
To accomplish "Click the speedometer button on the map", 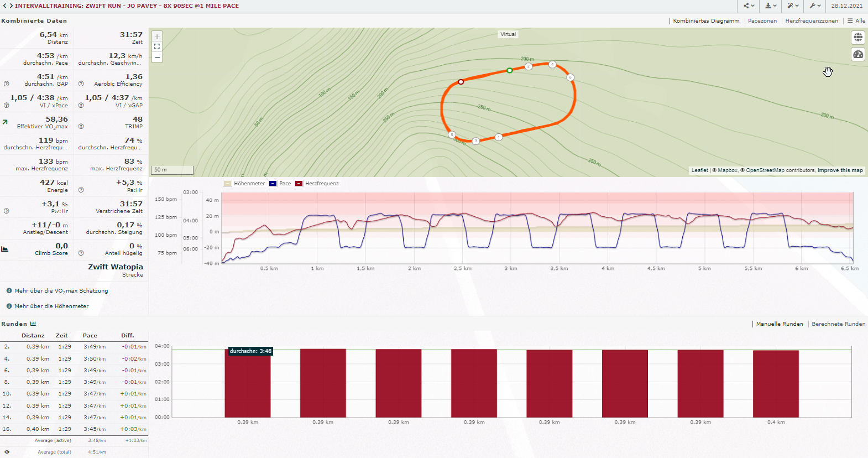I will click(858, 54).
